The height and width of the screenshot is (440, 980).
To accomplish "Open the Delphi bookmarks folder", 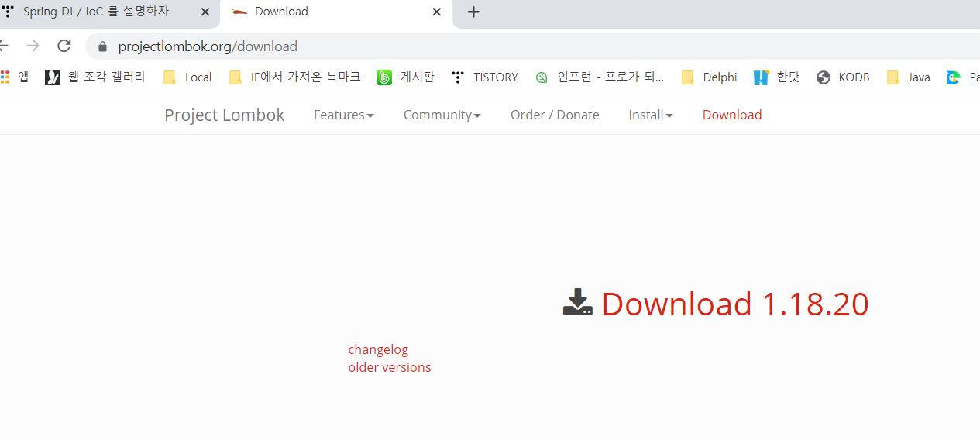I will tap(709, 77).
